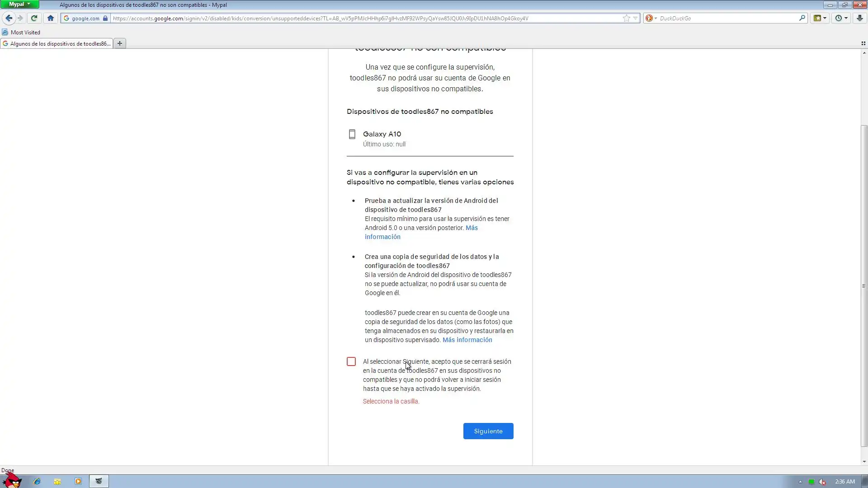Open a new tab with plus button
The height and width of the screenshot is (488, 868).
120,43
